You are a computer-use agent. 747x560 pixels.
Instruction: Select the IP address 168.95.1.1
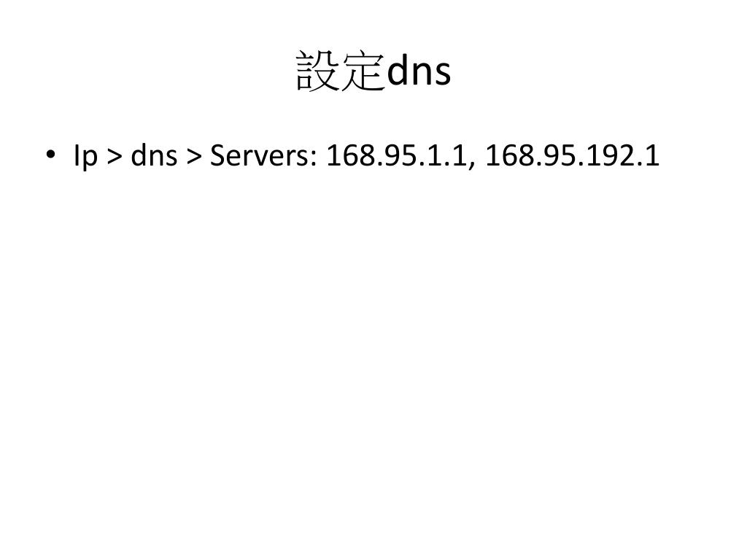click(x=396, y=155)
